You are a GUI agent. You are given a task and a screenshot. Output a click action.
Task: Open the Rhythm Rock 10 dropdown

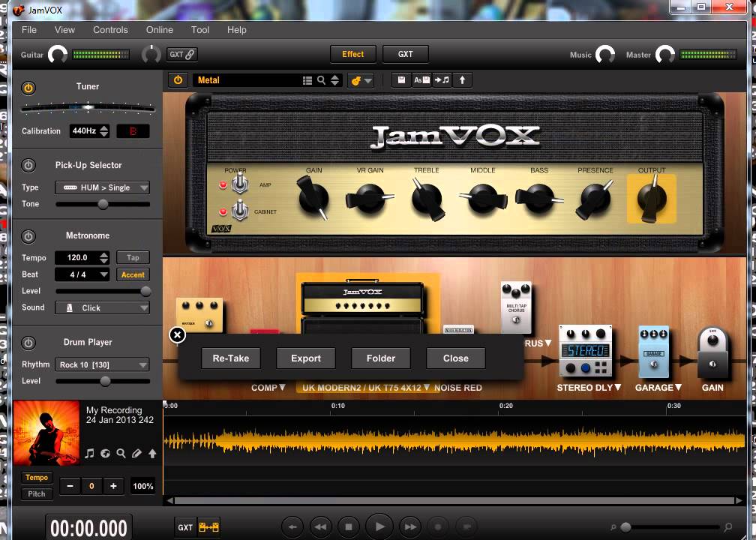(102, 364)
